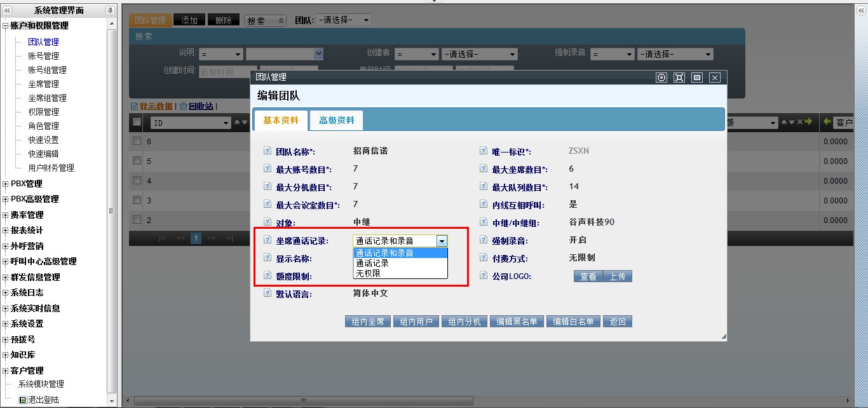
Task: Switch to the 高级资料 tab
Action: click(336, 120)
